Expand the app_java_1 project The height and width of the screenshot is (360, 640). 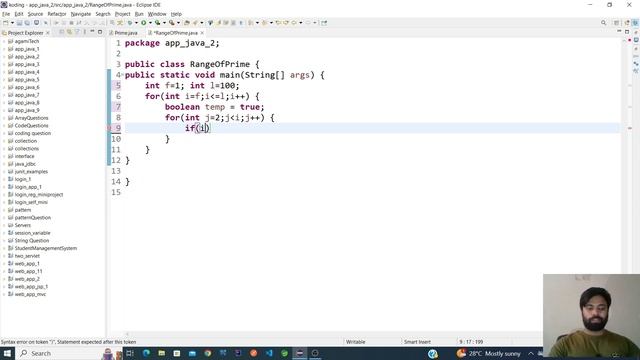tap(4, 49)
